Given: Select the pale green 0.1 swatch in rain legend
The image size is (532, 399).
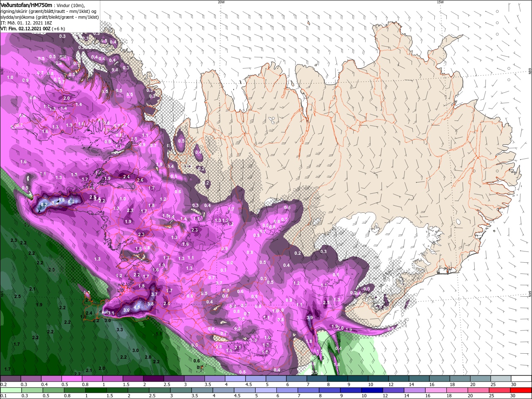Looking at the screenshot, I should (10, 390).
